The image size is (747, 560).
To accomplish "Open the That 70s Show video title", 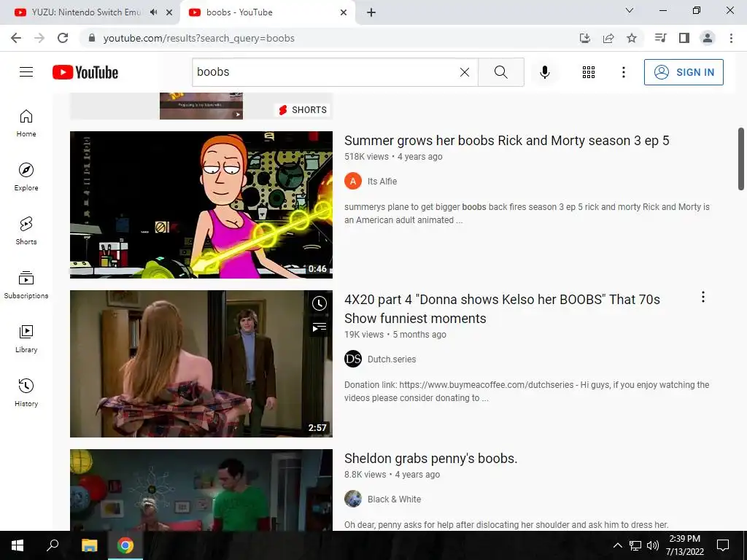I will 502,308.
